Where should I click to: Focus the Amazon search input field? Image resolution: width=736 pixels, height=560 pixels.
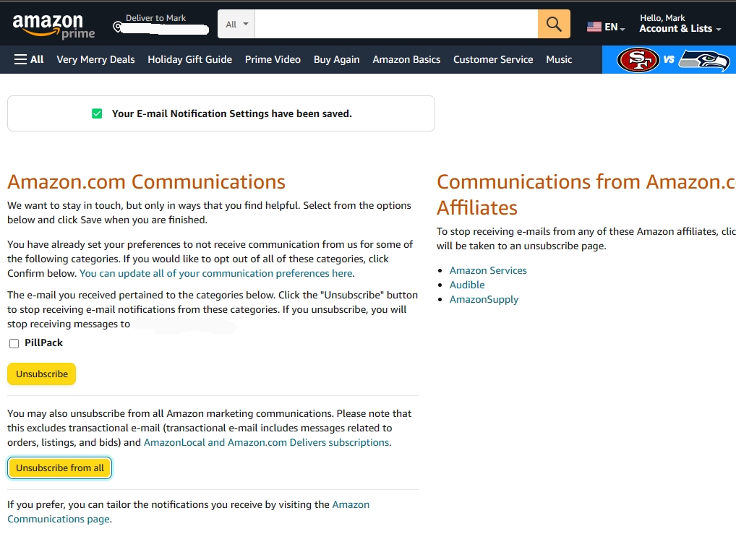click(x=396, y=24)
